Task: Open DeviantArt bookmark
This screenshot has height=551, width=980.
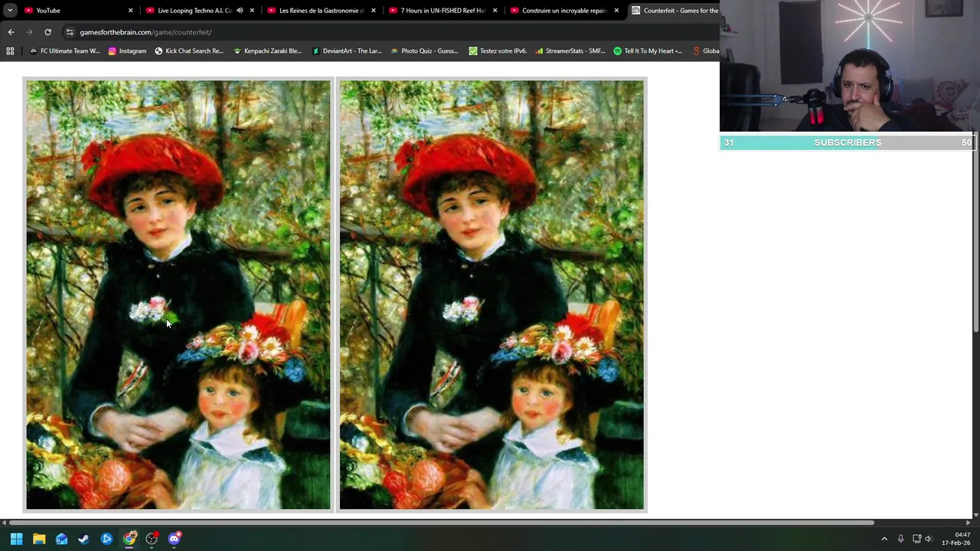Action: coord(347,51)
